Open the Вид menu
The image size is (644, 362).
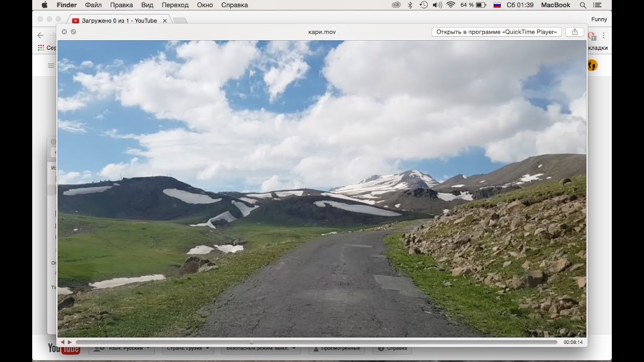[147, 5]
